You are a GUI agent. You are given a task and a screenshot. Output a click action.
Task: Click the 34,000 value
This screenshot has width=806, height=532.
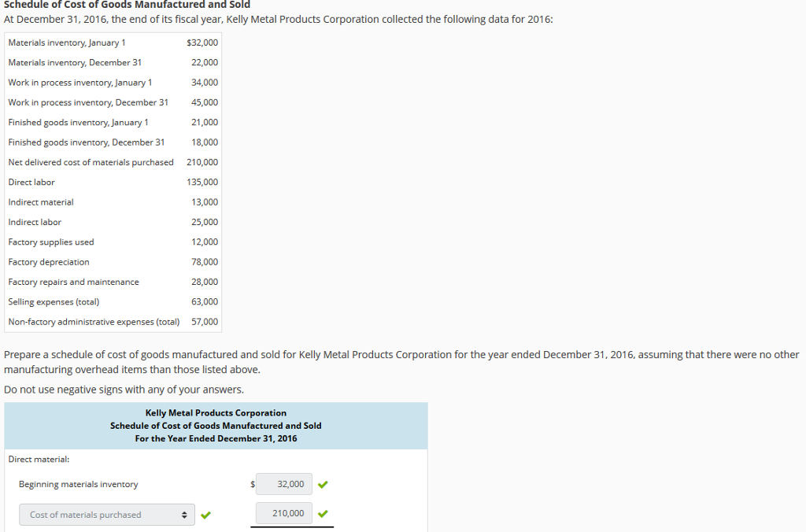click(205, 83)
